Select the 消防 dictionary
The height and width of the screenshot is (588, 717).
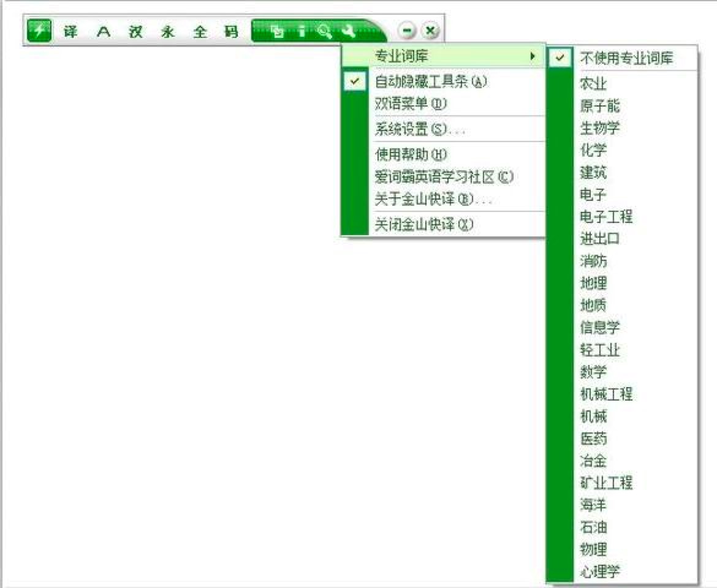pos(622,262)
